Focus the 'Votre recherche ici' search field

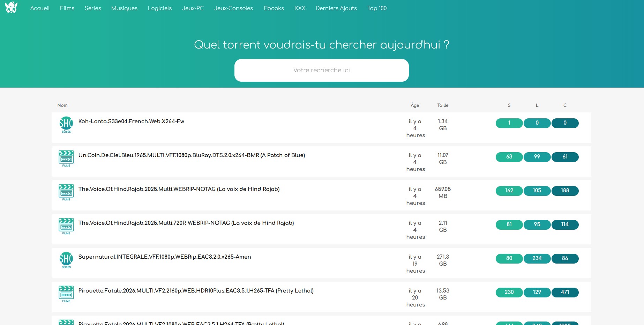tap(321, 70)
